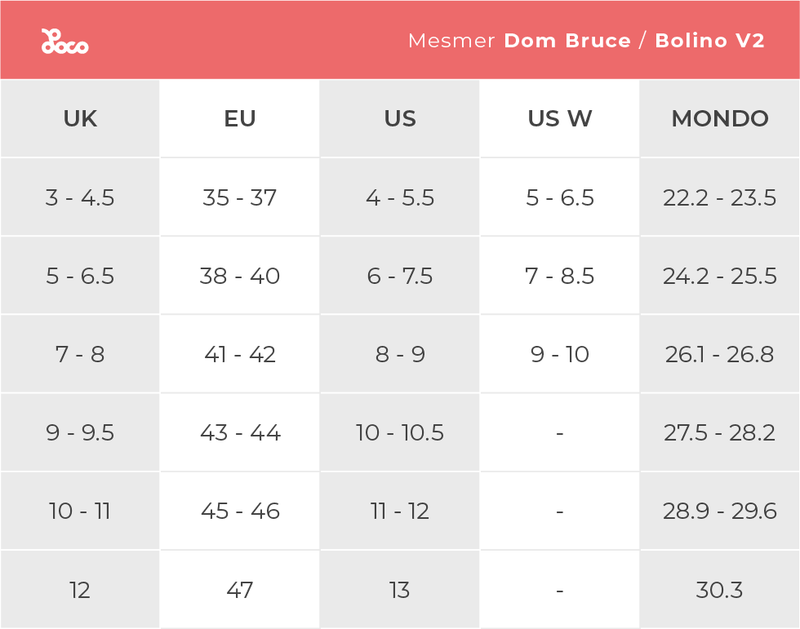The height and width of the screenshot is (629, 800).
Task: Click the US W 5 - 6.5 cell
Action: tap(560, 198)
